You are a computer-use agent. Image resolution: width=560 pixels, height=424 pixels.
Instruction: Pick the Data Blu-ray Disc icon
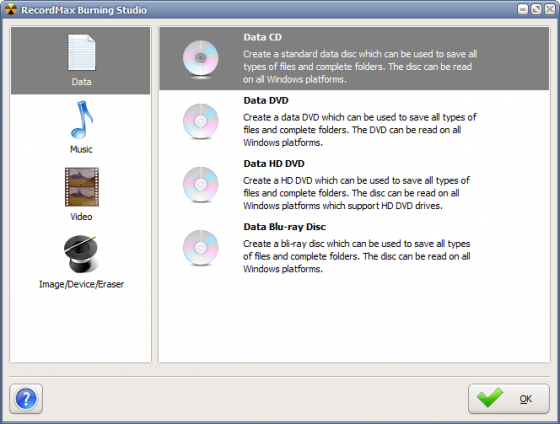pyautogui.click(x=200, y=248)
